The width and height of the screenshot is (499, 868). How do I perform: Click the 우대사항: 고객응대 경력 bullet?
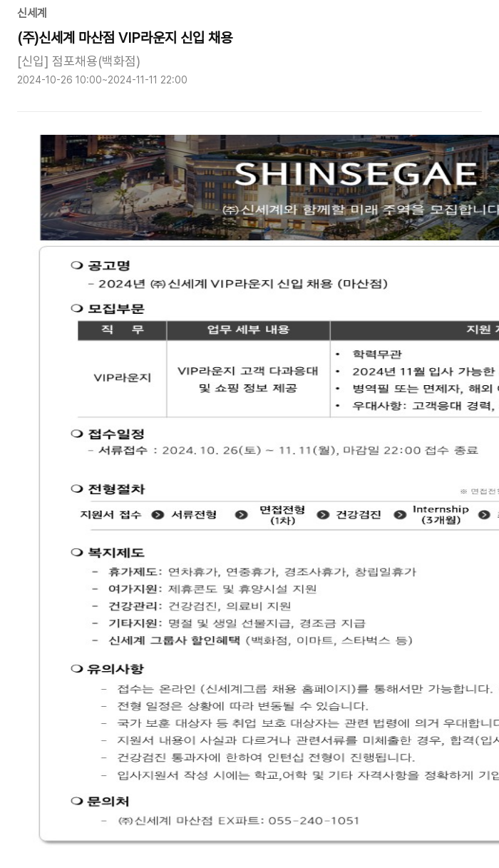coord(425,406)
